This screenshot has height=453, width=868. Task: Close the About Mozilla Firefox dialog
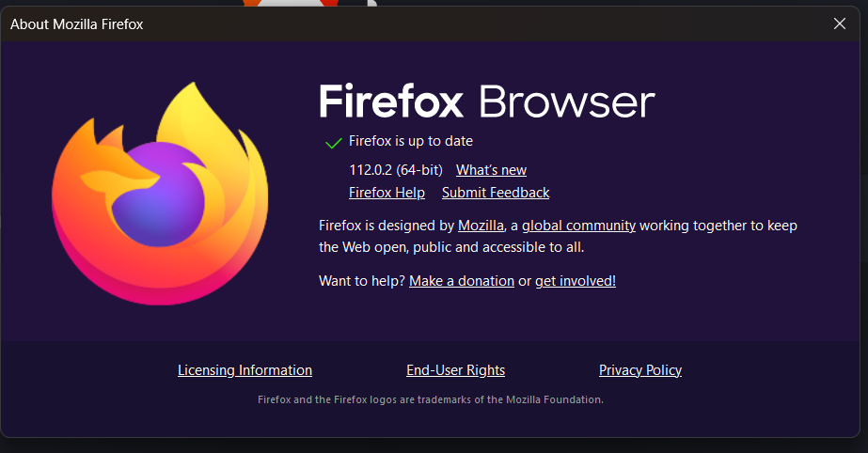pos(840,23)
